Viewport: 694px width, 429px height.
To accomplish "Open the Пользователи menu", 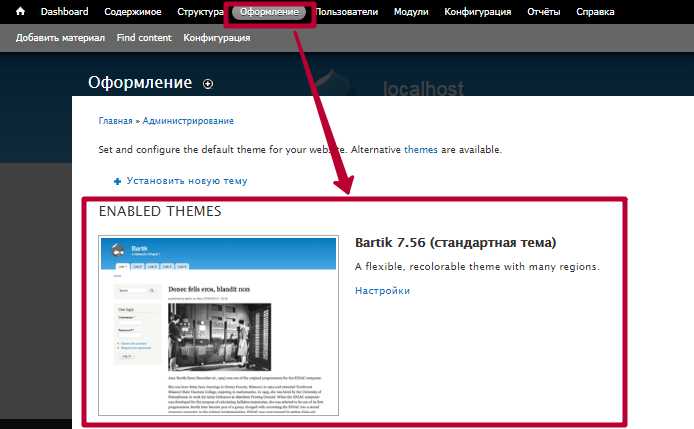I will coord(347,12).
